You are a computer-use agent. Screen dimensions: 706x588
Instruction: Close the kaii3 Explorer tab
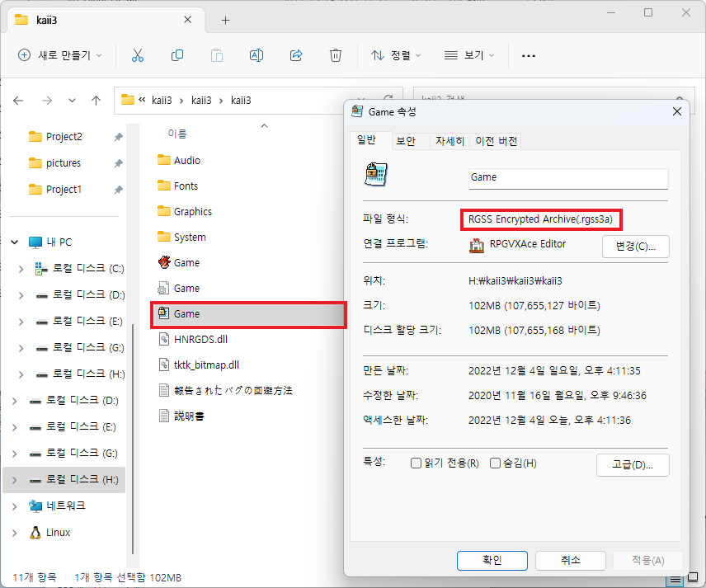[x=188, y=20]
